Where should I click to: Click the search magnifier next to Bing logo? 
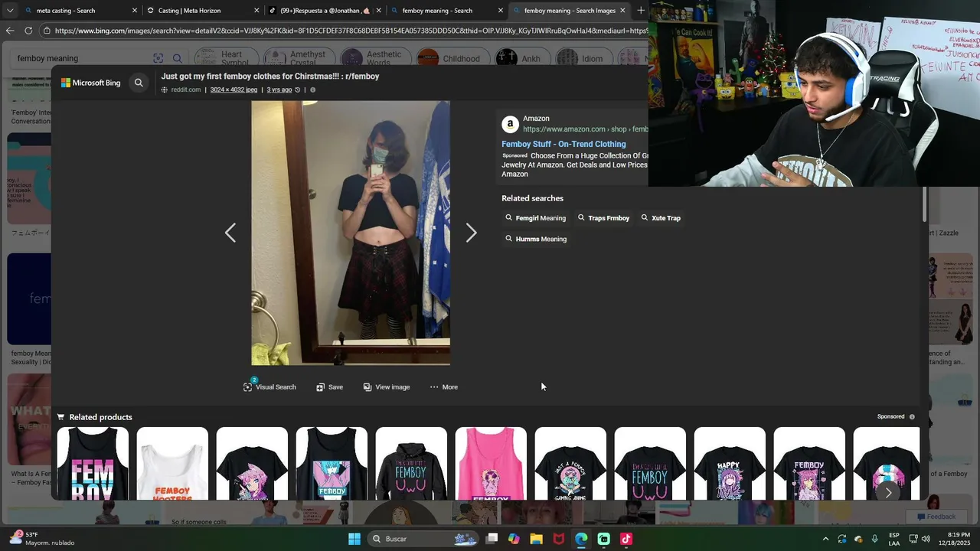(139, 83)
